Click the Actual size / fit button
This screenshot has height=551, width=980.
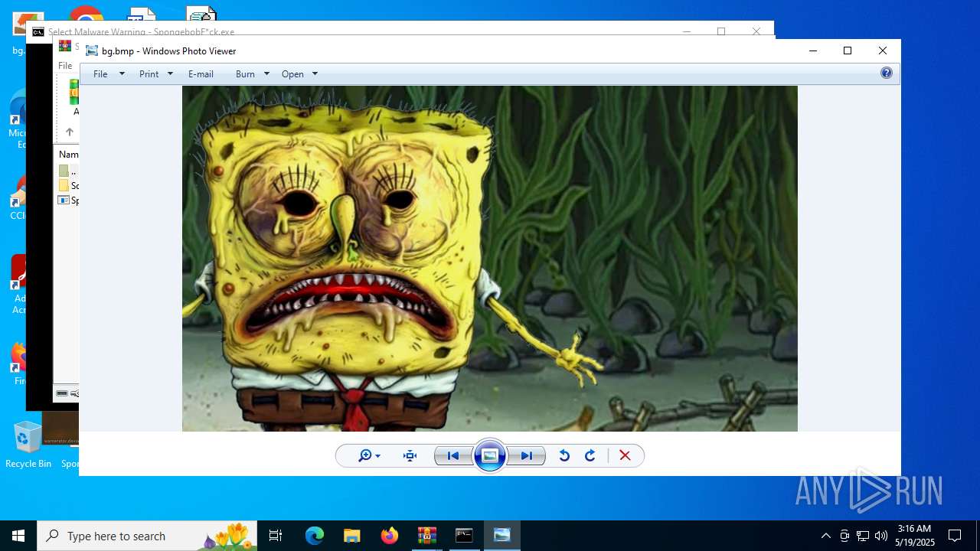click(x=410, y=456)
